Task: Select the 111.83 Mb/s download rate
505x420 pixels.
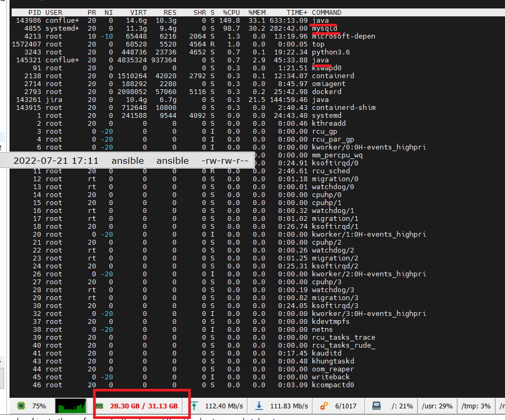Action: pos(289,406)
